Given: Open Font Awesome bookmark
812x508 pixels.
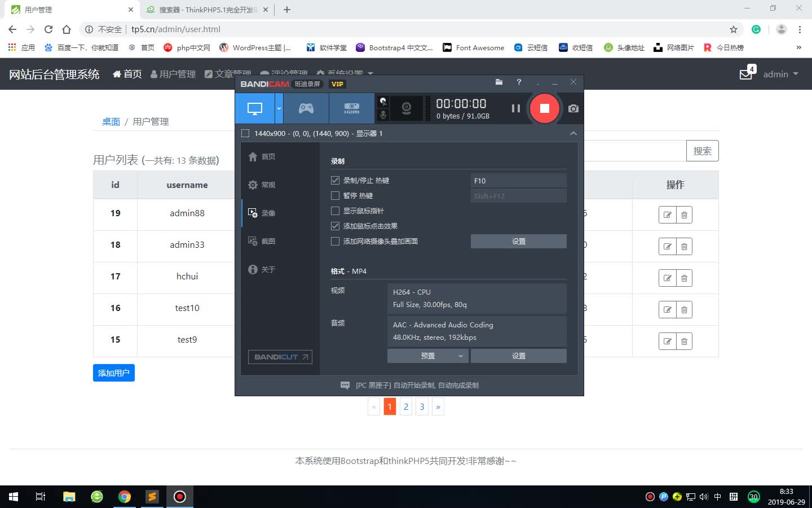Looking at the screenshot, I should (474, 48).
